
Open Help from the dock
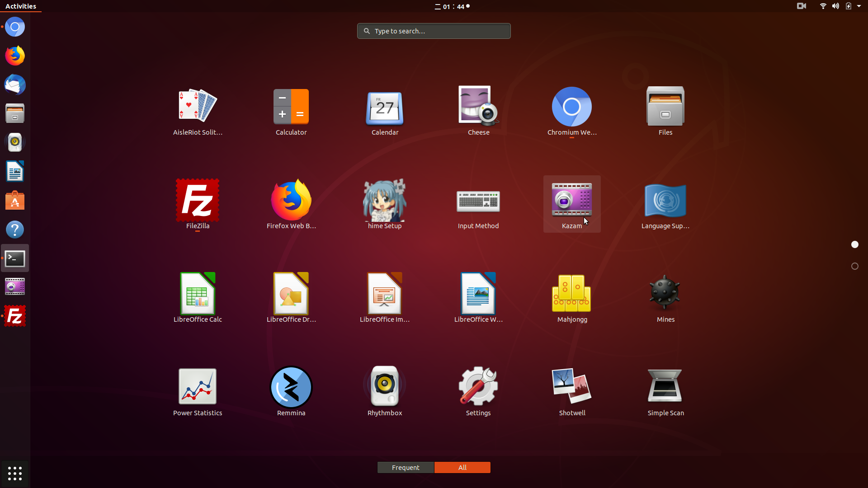click(x=15, y=230)
